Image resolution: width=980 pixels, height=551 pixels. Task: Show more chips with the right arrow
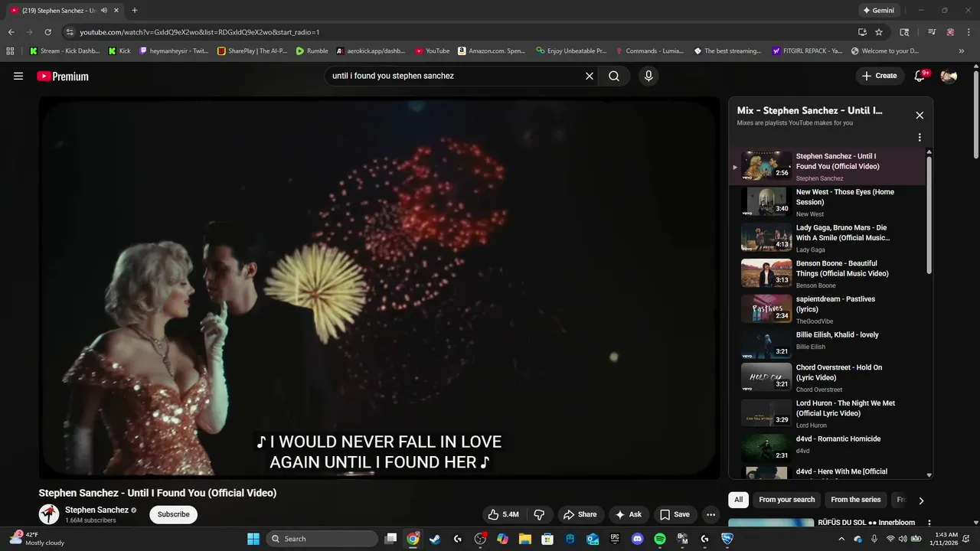click(921, 500)
